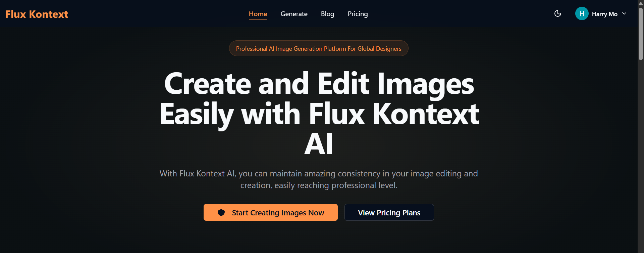The width and height of the screenshot is (644, 253).
Task: Click the scrollbar up arrow
Action: pos(641,3)
